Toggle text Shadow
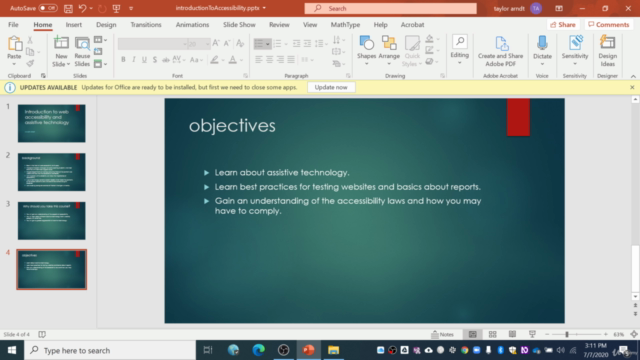This screenshot has width=640, height=360. click(155, 60)
